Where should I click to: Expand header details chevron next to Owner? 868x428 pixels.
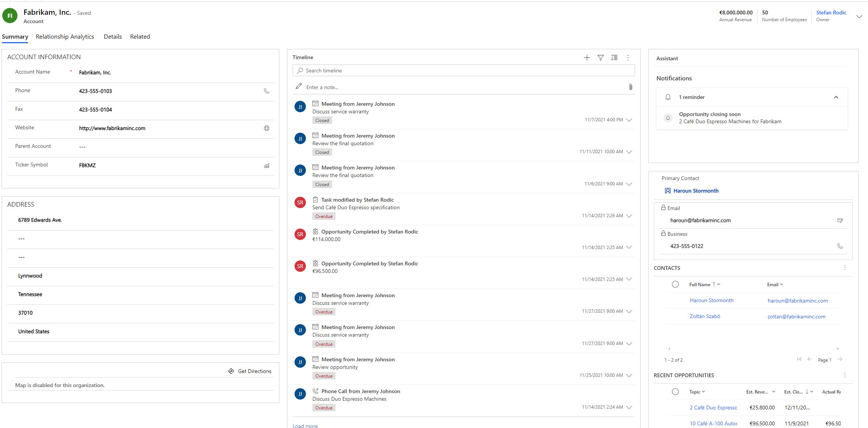[x=859, y=16]
